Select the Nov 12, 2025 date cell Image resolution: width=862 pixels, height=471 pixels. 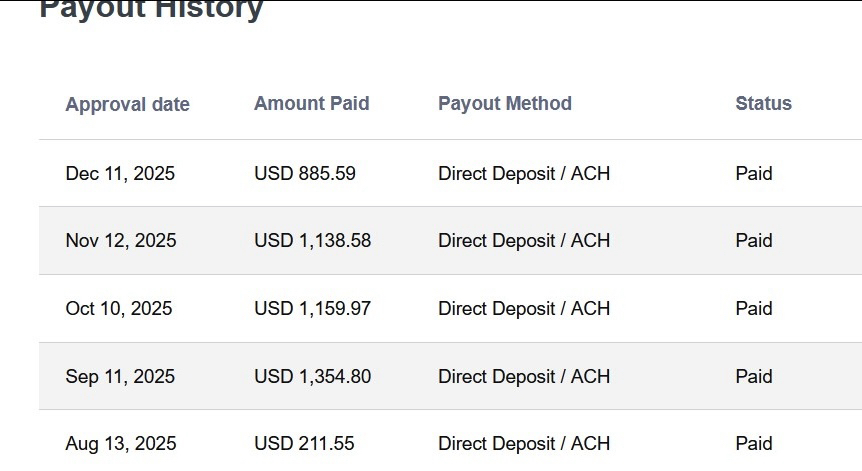[x=121, y=240]
